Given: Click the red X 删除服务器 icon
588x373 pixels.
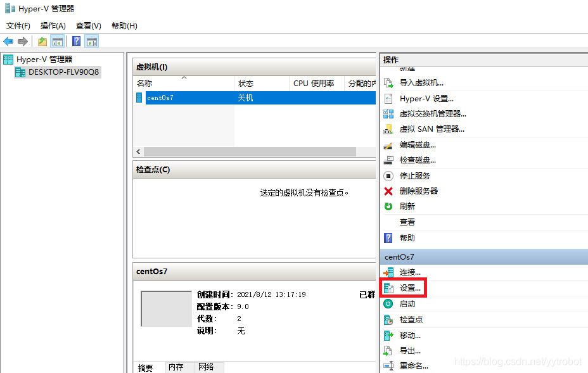Looking at the screenshot, I should click(388, 191).
